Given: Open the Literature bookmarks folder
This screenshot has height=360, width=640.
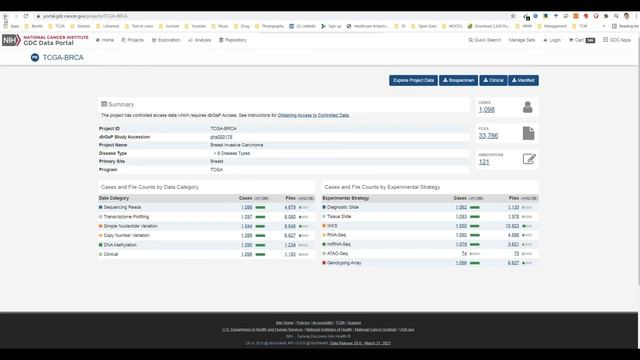Looking at the screenshot, I should pos(108,26).
